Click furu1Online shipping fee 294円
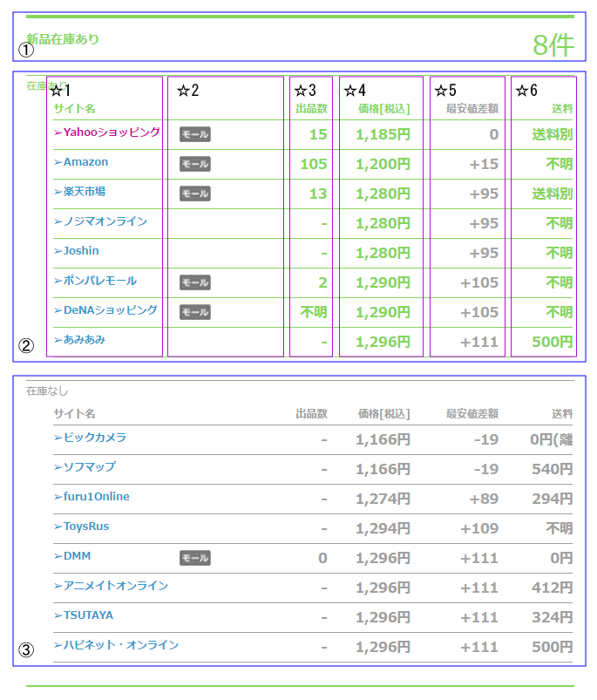597x700 pixels. [553, 499]
